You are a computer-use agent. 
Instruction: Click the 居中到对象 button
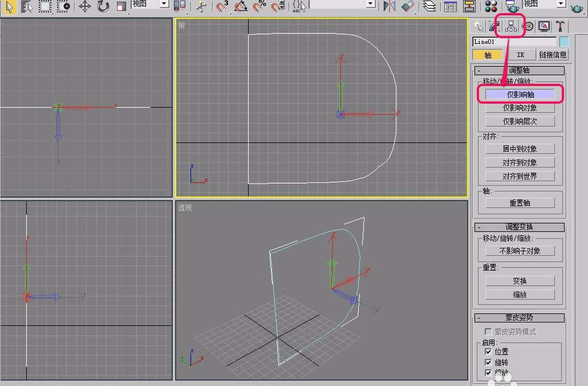520,149
